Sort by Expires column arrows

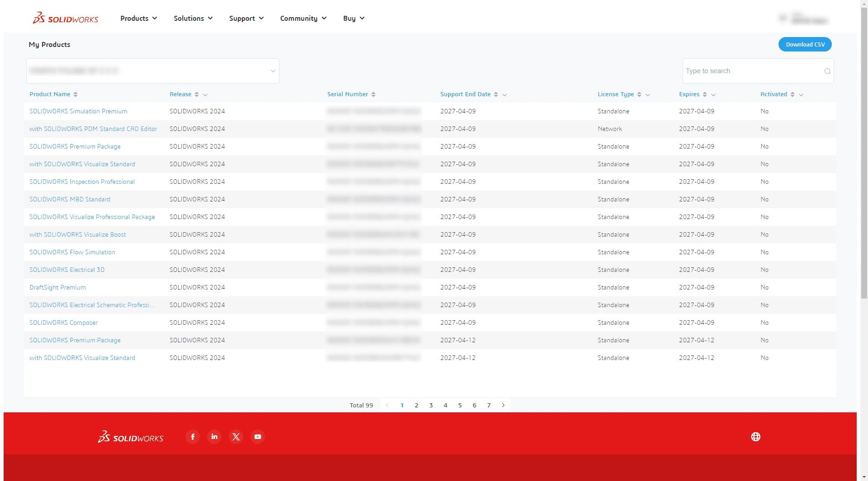pos(705,94)
